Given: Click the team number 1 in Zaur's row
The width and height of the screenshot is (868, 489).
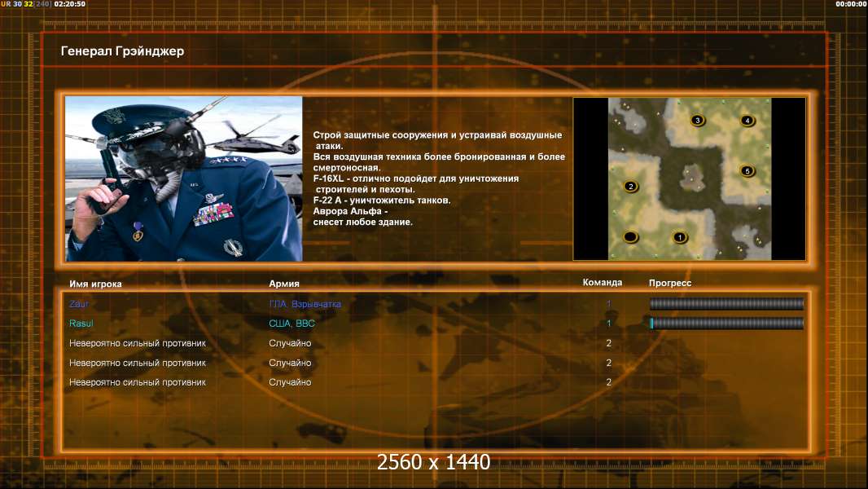Looking at the screenshot, I should [x=608, y=303].
